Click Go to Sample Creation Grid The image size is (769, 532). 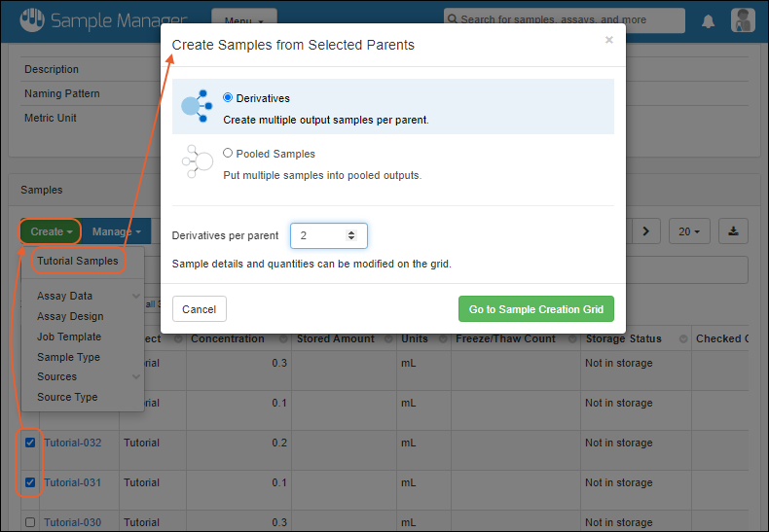click(535, 309)
